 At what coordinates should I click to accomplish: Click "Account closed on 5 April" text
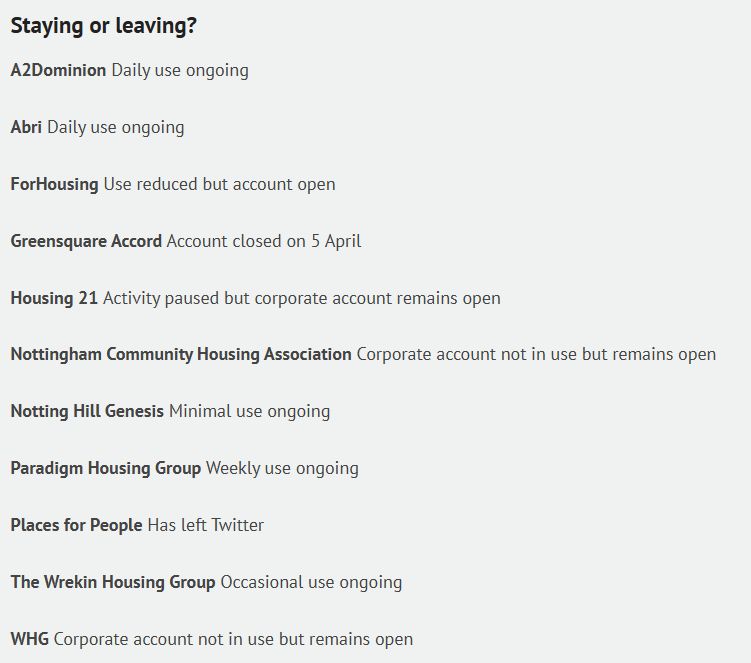point(264,241)
